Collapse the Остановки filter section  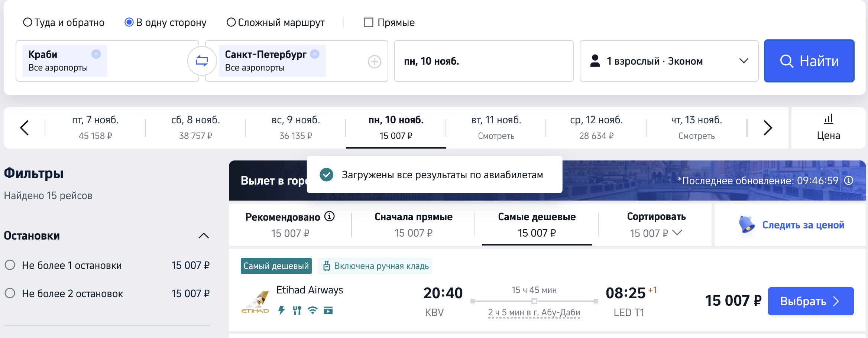coord(204,235)
